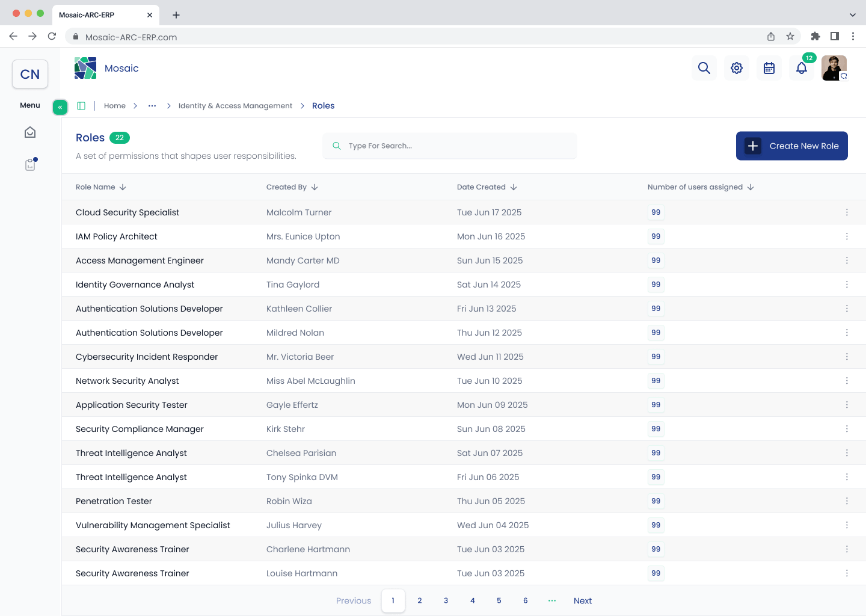Open a new browser tab
Image resolution: width=866 pixels, height=616 pixels.
176,15
